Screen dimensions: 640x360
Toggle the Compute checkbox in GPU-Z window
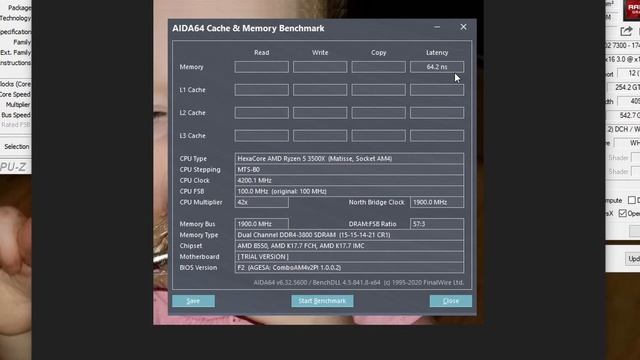631,200
